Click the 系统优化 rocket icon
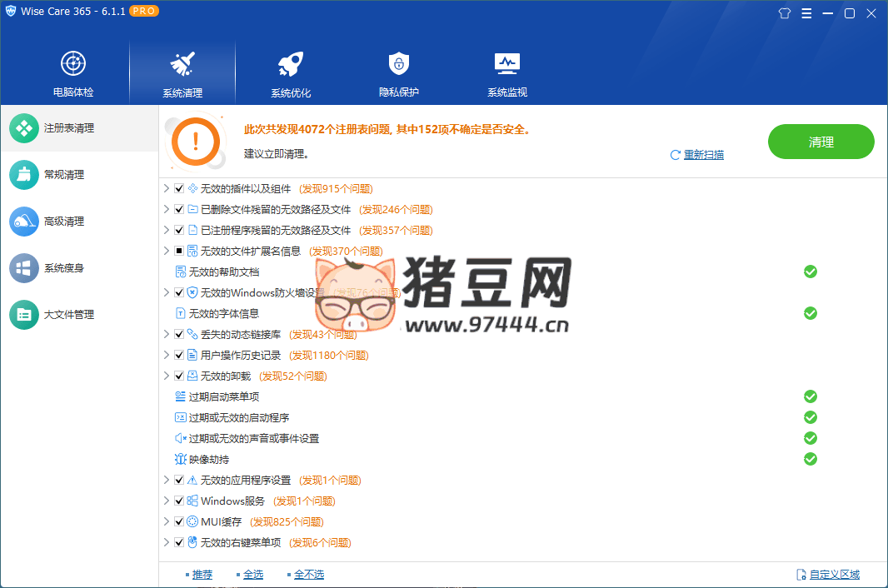The image size is (888, 588). [291, 63]
